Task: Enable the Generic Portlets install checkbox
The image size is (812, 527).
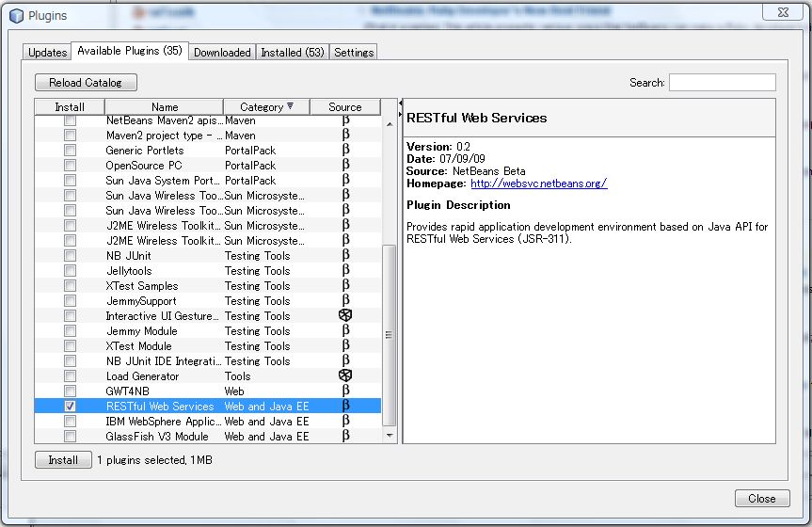Action: pos(70,150)
